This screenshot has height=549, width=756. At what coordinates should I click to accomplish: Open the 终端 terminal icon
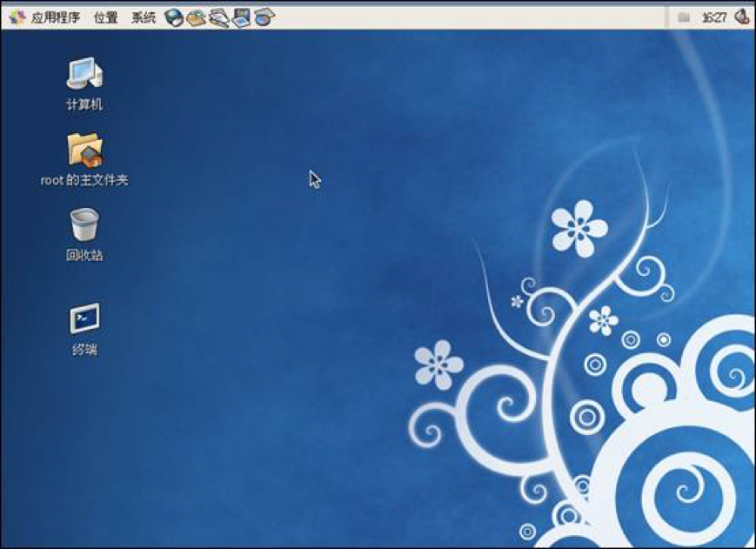(x=85, y=318)
